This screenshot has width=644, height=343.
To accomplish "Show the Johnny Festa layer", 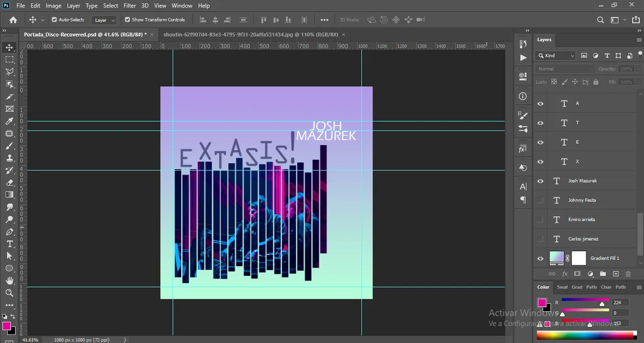I will [x=540, y=200].
